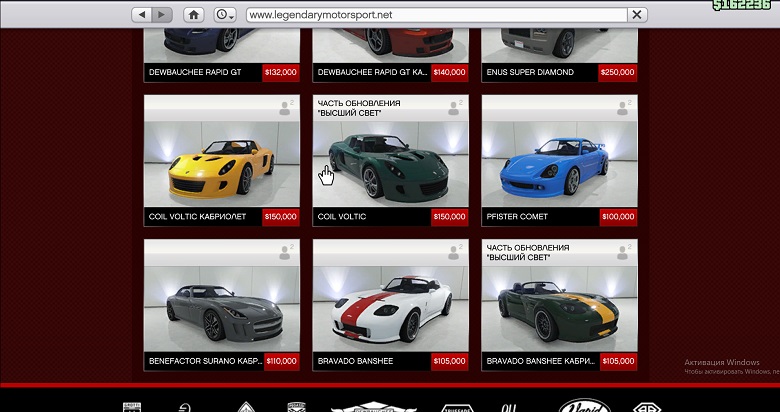Click the $110,000 Benefactor Surano price tag
This screenshot has width=780, height=412.
(x=280, y=360)
